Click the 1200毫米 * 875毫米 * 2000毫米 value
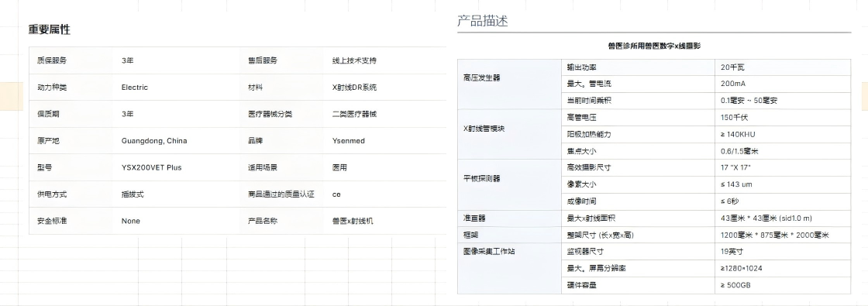The image size is (868, 306). 774,236
